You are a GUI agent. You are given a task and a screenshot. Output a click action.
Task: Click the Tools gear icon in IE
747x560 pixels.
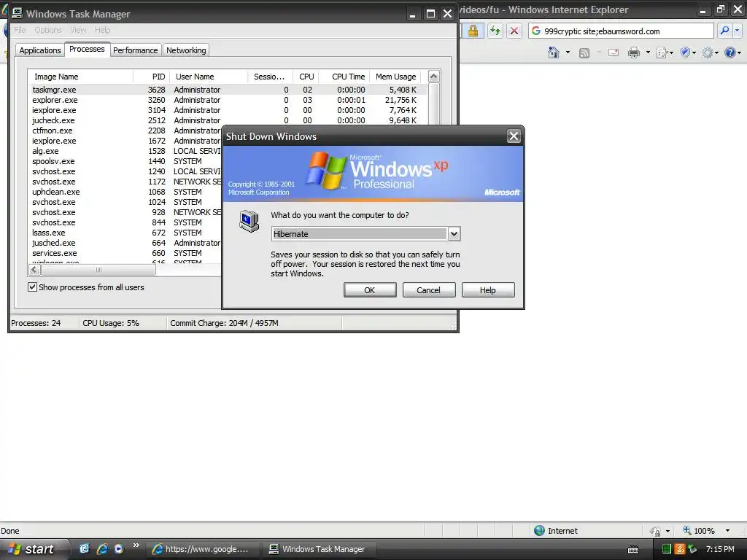pos(708,52)
